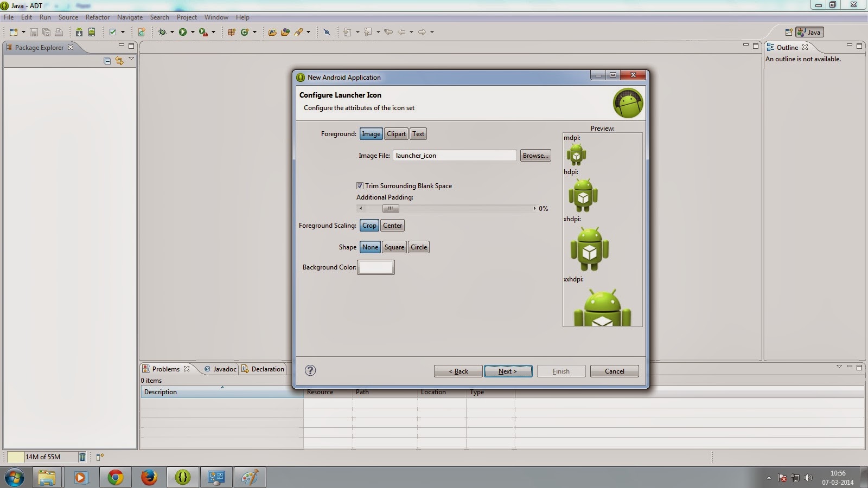Click the green Run icon
The width and height of the screenshot is (868, 488).
[x=183, y=32]
